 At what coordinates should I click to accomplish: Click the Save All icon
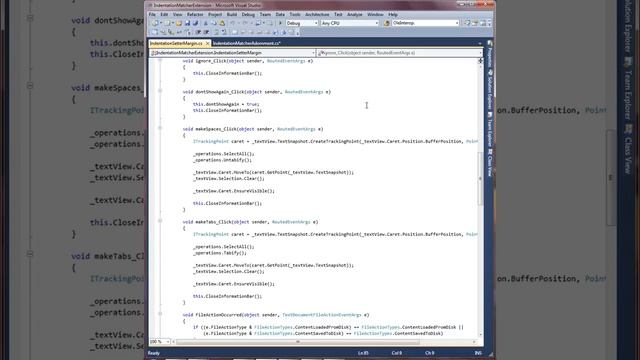pyautogui.click(x=196, y=23)
